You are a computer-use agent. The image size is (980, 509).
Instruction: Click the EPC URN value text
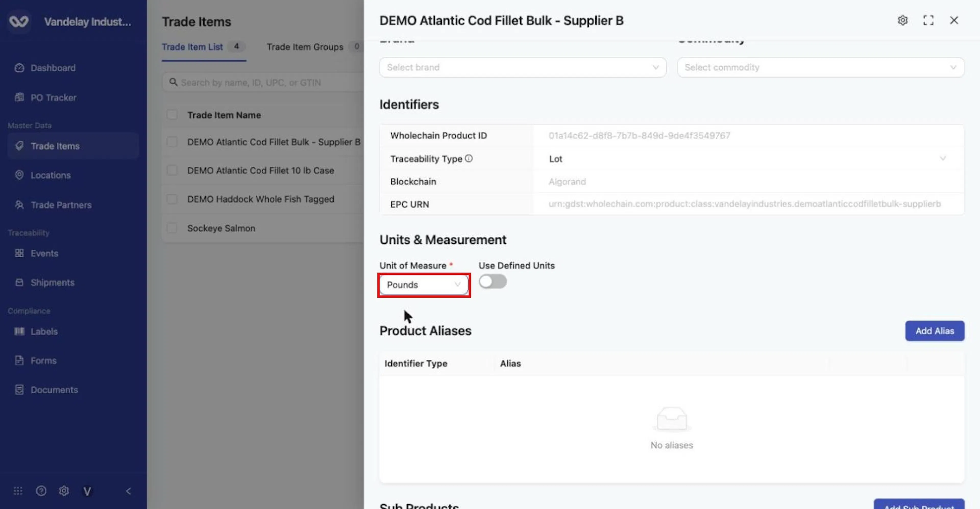[744, 204]
